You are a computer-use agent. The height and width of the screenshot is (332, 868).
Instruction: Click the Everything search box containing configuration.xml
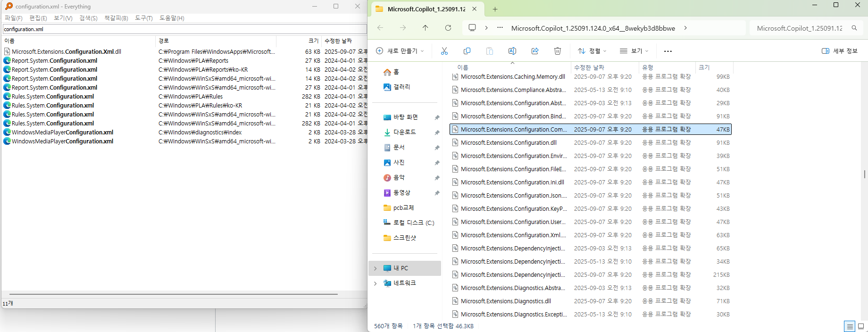coord(184,29)
